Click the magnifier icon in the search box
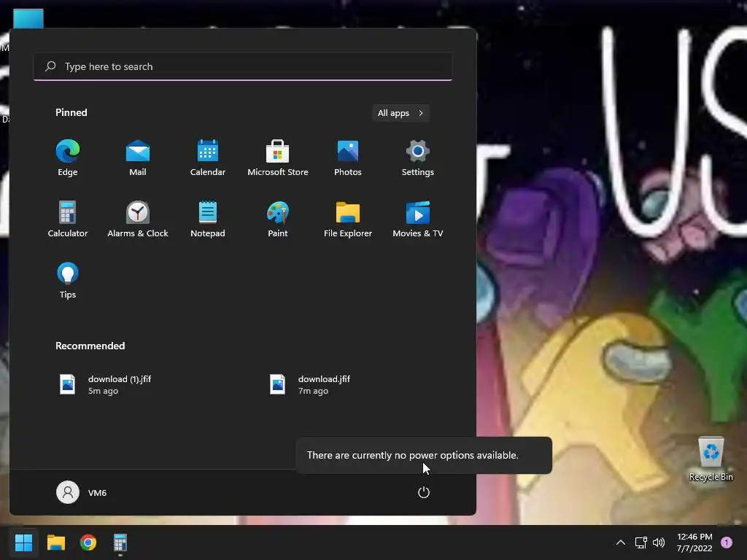The image size is (747, 560). coord(50,66)
